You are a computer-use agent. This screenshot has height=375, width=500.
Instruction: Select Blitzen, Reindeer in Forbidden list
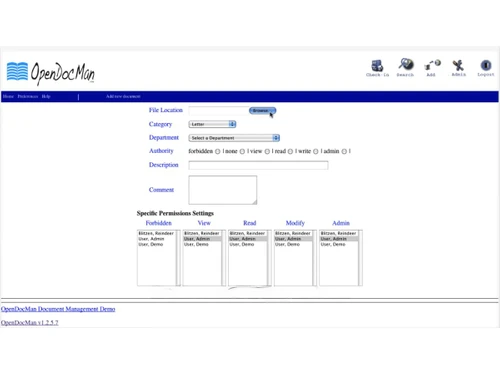pos(156,233)
